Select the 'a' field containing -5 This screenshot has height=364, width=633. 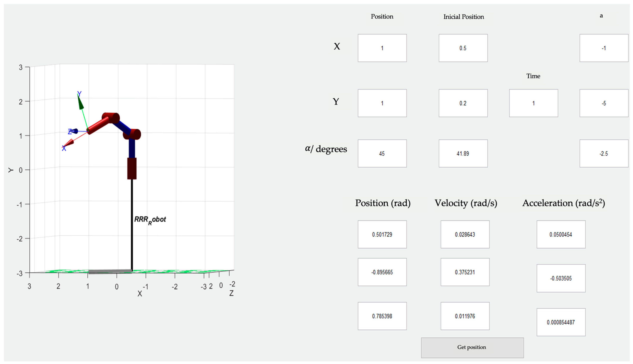pos(604,103)
